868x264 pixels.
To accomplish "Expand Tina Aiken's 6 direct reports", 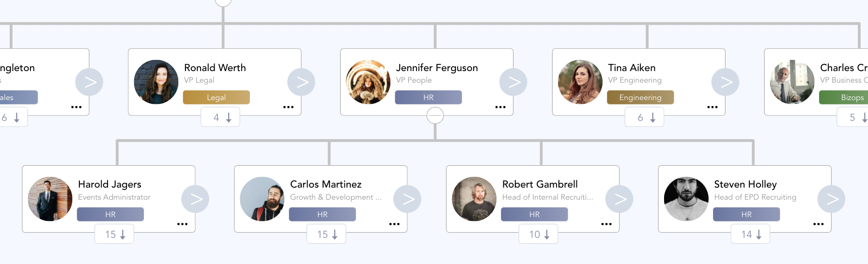I will 644,117.
